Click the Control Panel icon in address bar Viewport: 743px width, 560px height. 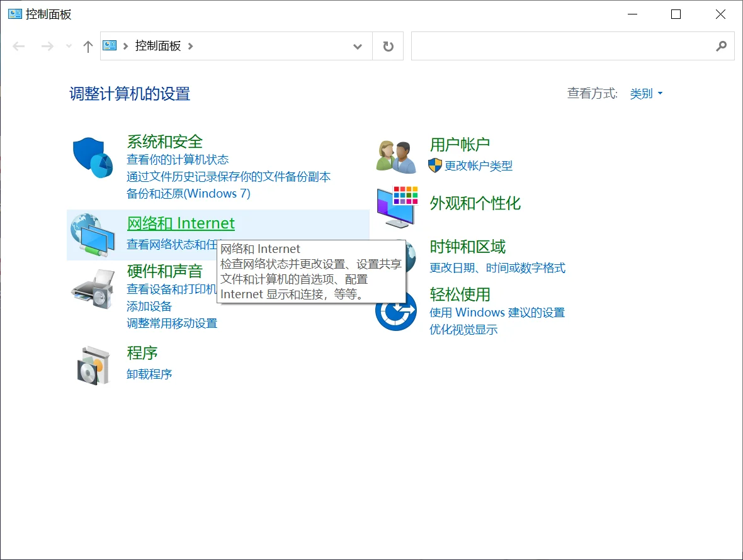click(x=110, y=45)
